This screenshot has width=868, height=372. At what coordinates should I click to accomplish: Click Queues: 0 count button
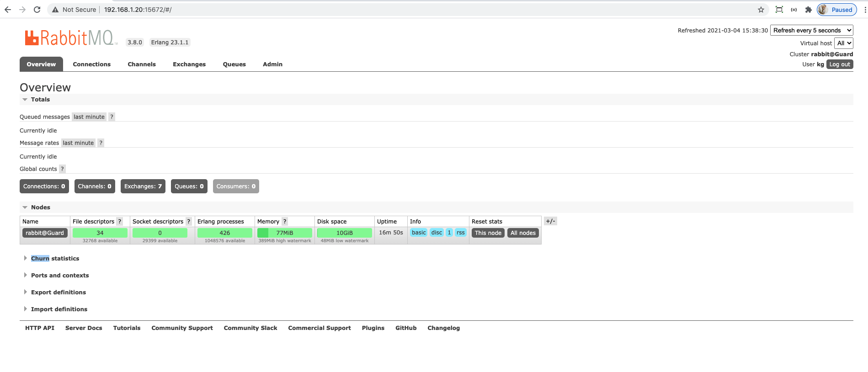pos(189,186)
